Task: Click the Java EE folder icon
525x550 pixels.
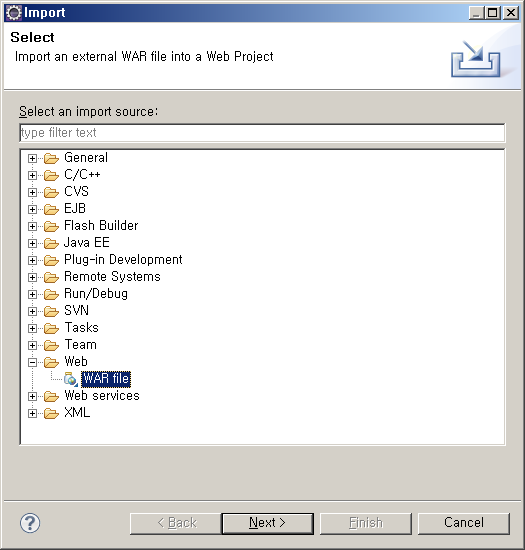Action: [52, 243]
